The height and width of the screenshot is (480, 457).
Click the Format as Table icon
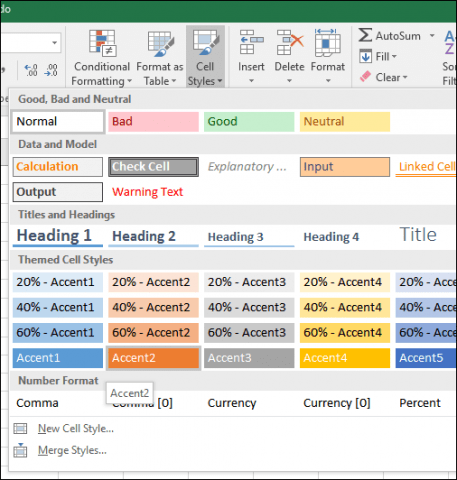(161, 43)
